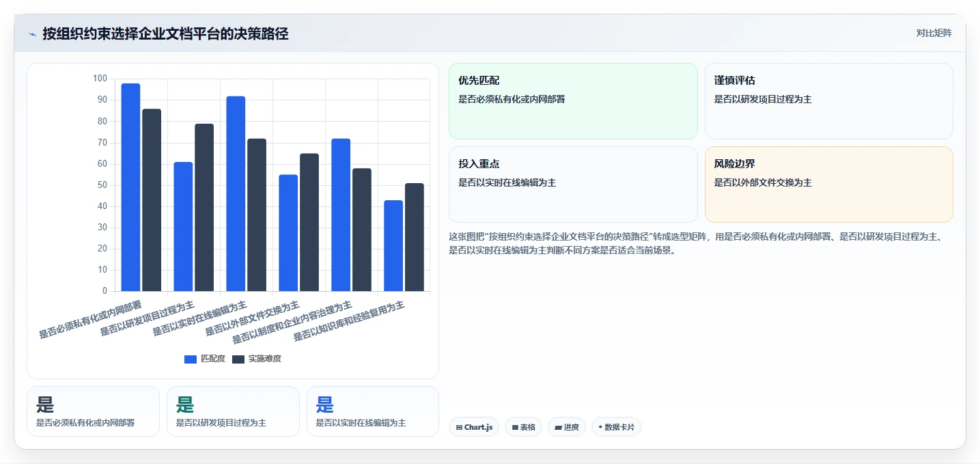Click the y-axis tick label 20
This screenshot has height=464, width=980.
[x=102, y=249]
